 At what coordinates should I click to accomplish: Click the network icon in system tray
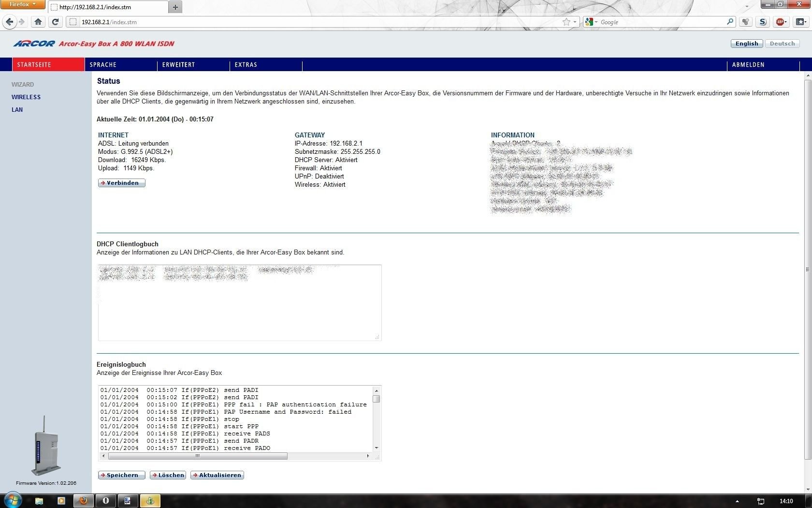tap(761, 501)
